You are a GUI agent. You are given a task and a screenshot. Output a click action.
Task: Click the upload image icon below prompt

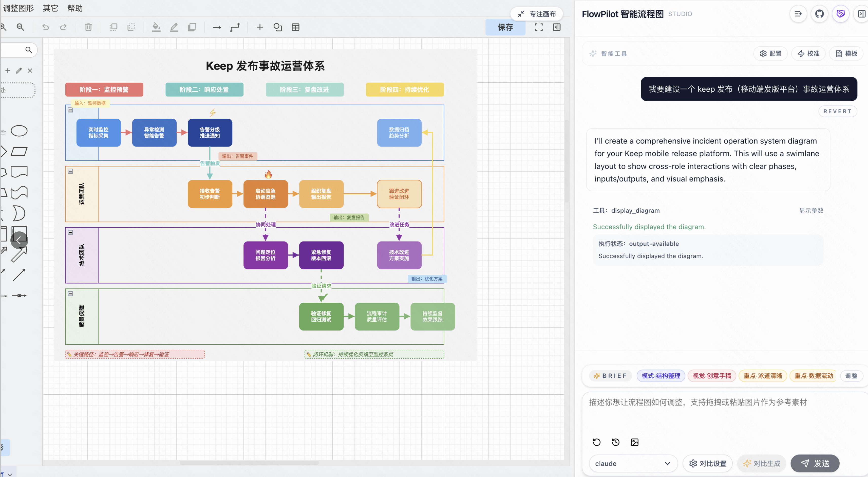[x=634, y=442]
